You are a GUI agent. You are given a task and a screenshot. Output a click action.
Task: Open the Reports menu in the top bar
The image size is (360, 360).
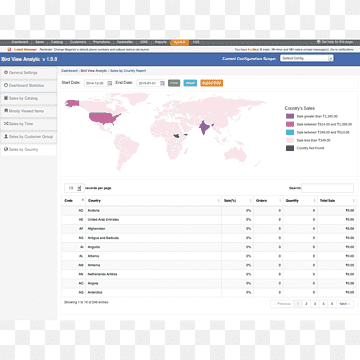(161, 42)
